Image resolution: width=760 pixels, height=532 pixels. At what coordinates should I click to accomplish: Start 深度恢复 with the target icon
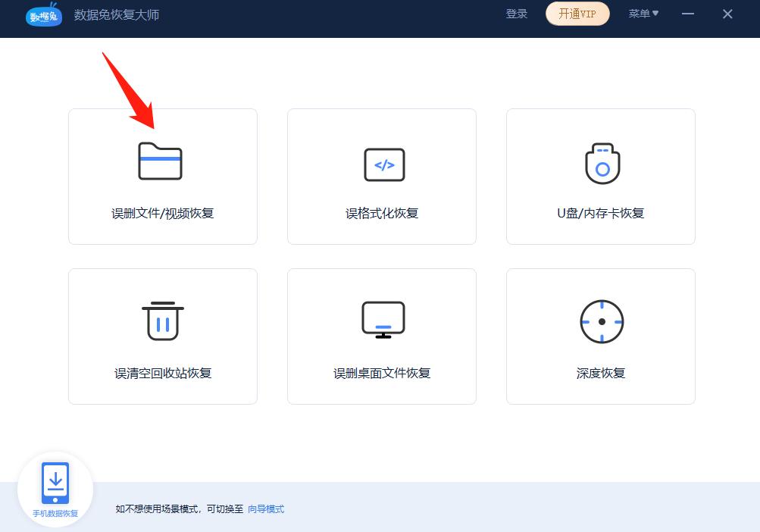click(600, 321)
